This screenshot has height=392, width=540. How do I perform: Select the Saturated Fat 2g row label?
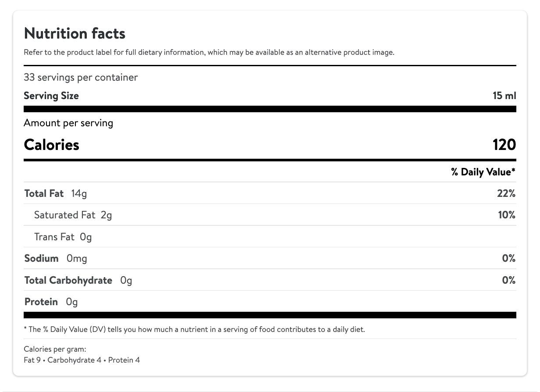[x=73, y=215]
